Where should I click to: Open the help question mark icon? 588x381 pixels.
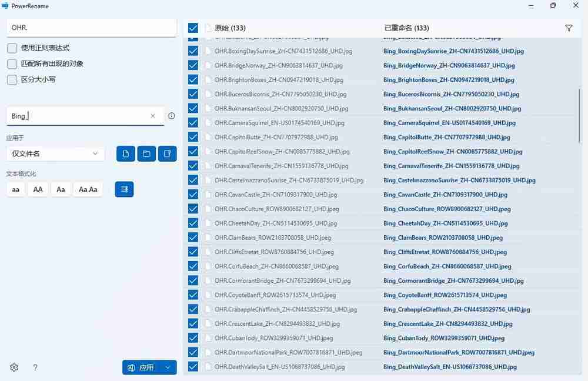(x=35, y=367)
